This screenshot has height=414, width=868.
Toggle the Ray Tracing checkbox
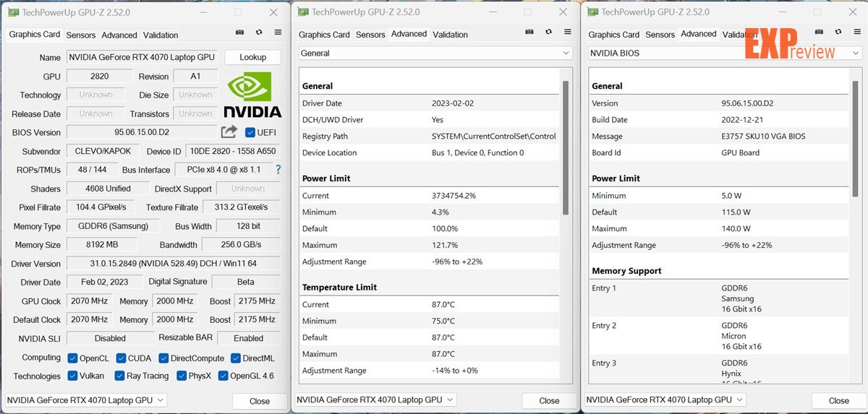(119, 376)
